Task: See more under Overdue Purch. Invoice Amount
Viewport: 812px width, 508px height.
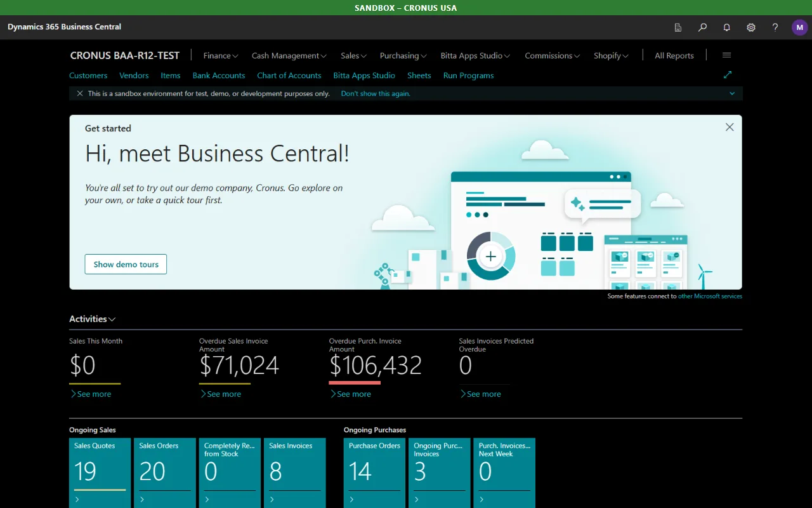Action: (x=351, y=394)
